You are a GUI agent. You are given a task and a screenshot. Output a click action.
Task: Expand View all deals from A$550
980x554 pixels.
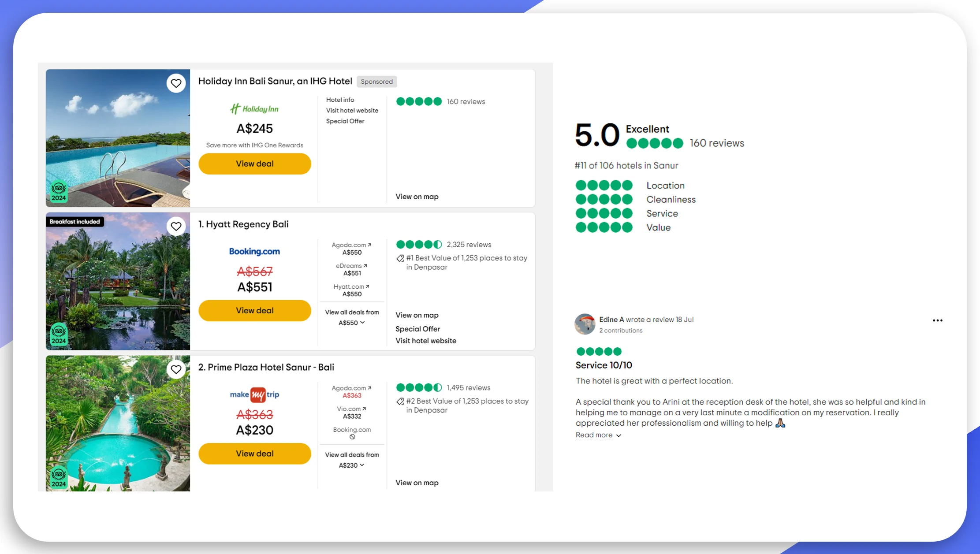click(x=352, y=318)
